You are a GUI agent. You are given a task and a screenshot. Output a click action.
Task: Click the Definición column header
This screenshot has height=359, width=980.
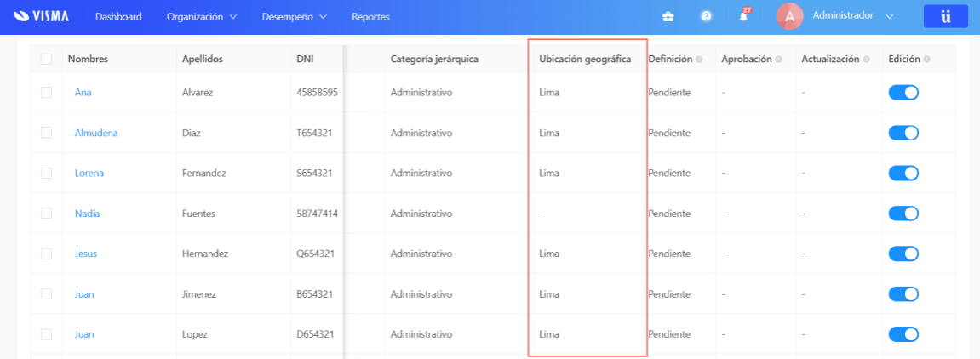(x=671, y=60)
